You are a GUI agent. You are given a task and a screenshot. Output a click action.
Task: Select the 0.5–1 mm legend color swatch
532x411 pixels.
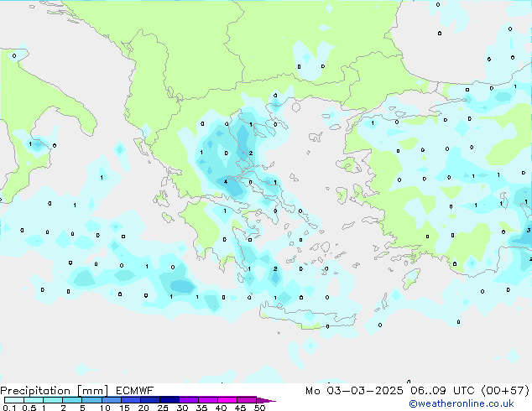pos(34,400)
